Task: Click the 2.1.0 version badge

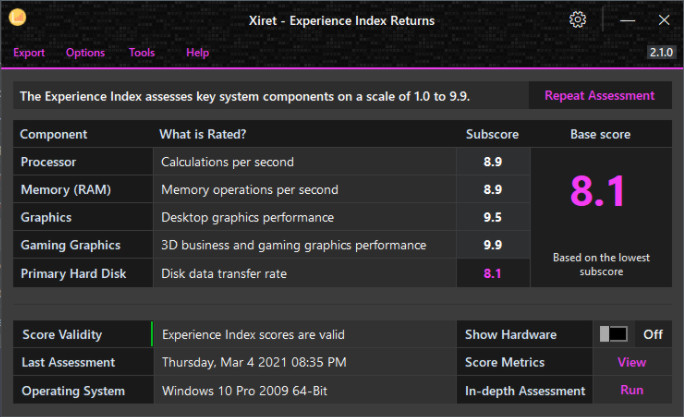Action: [x=661, y=52]
